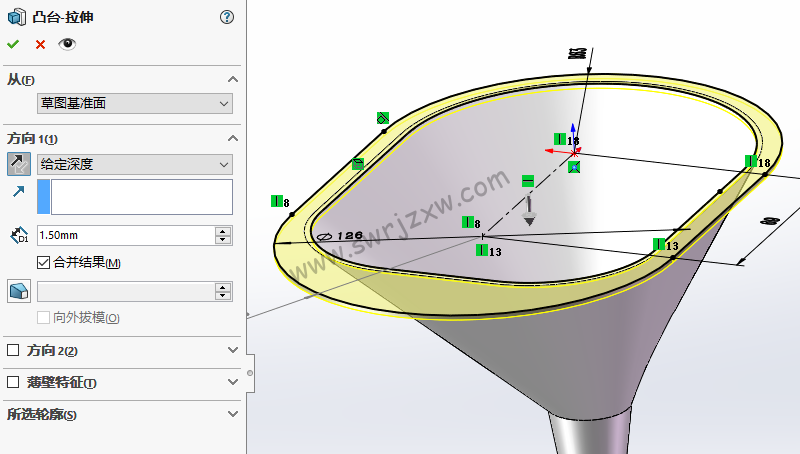The width and height of the screenshot is (800, 454).
Task: Expand the 所选轮廓(S) section chevron
Action: [x=233, y=414]
